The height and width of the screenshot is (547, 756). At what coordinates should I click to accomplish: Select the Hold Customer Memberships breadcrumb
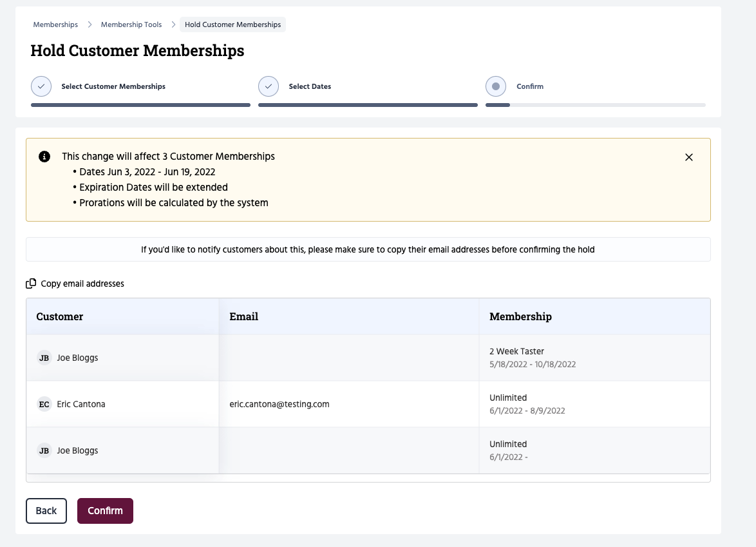232,24
